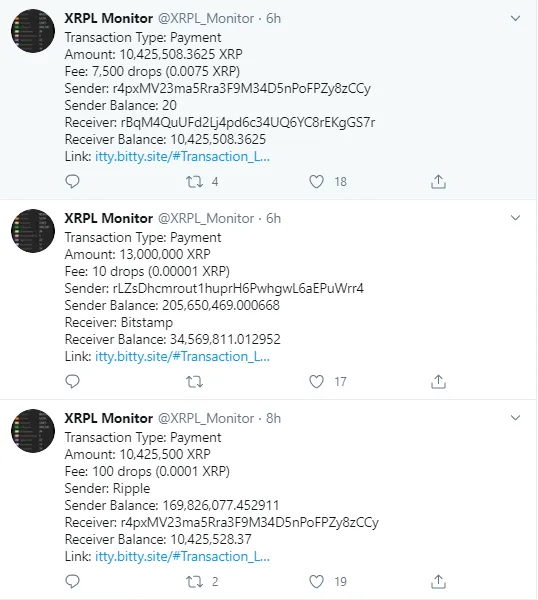538x600 pixels.
Task: Share the 10,425,500 XRP Ripple tweet
Action: [438, 582]
